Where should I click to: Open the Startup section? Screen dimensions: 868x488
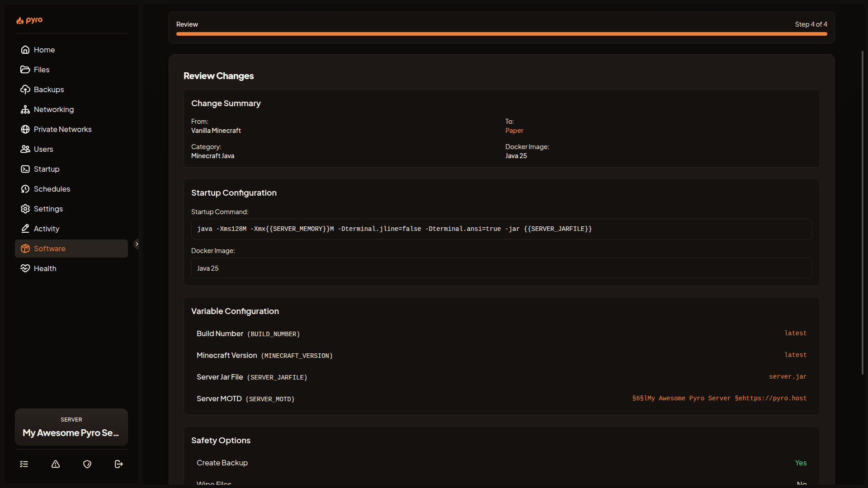tap(71, 169)
